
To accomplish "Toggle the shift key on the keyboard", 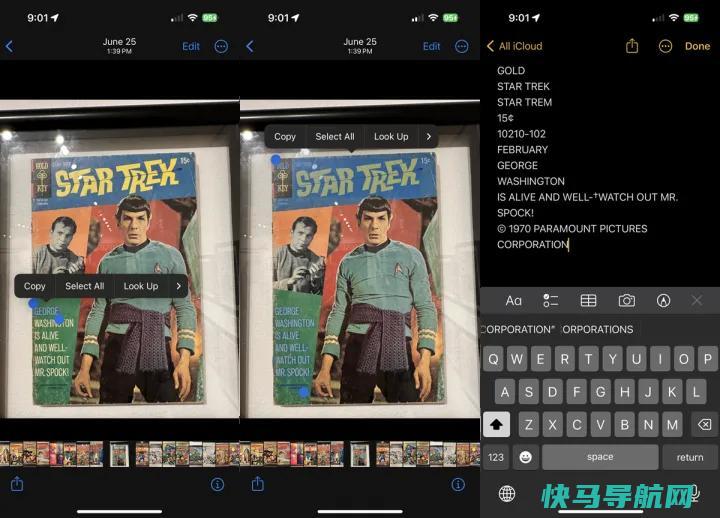I will [x=496, y=424].
